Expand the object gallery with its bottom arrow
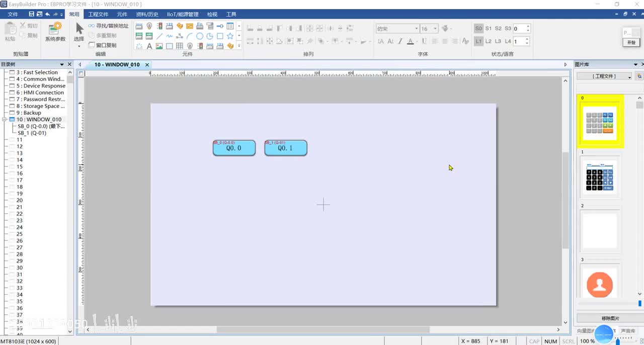 coord(239,46)
